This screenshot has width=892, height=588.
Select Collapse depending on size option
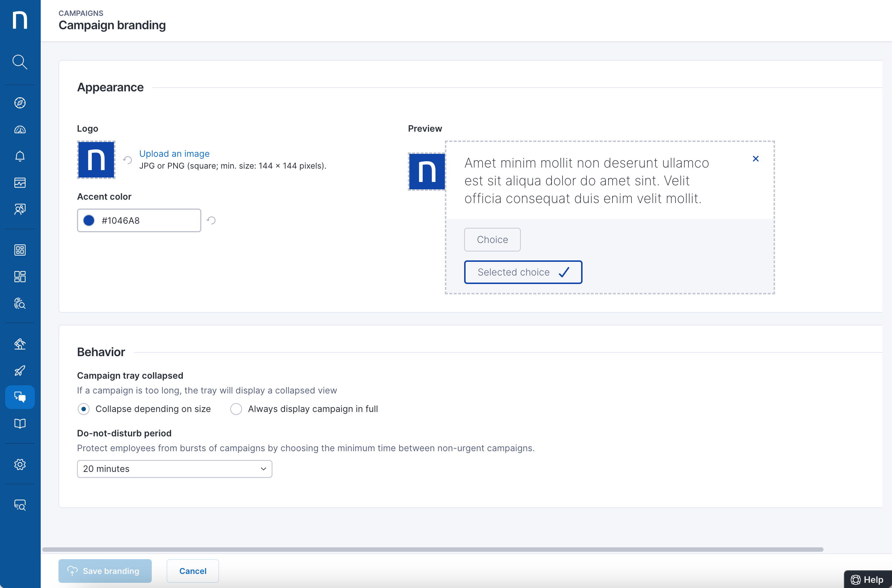(x=84, y=409)
